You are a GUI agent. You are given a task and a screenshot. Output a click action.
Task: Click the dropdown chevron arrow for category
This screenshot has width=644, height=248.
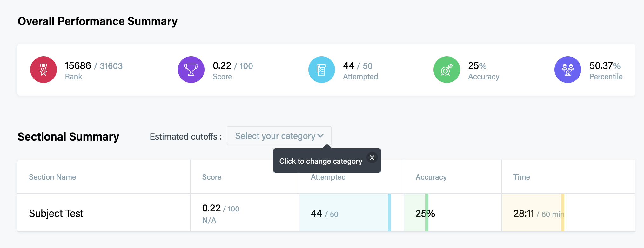click(321, 136)
